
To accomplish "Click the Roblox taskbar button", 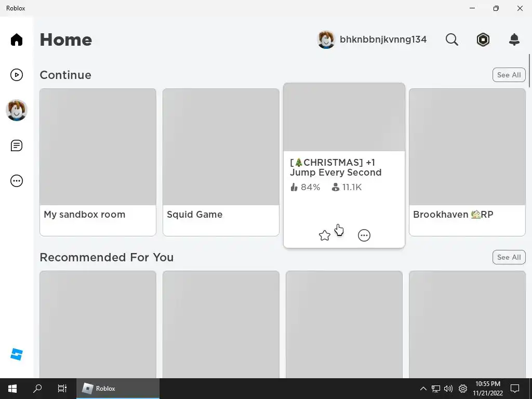I will (118, 389).
